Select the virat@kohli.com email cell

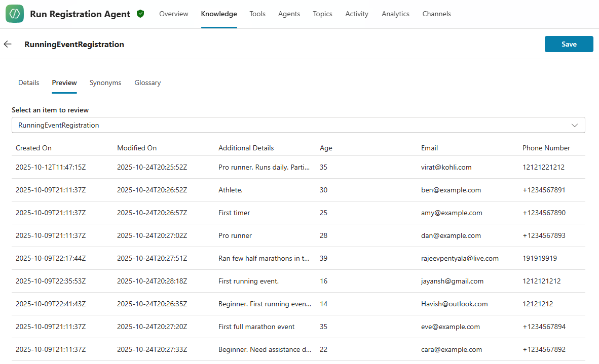(446, 168)
